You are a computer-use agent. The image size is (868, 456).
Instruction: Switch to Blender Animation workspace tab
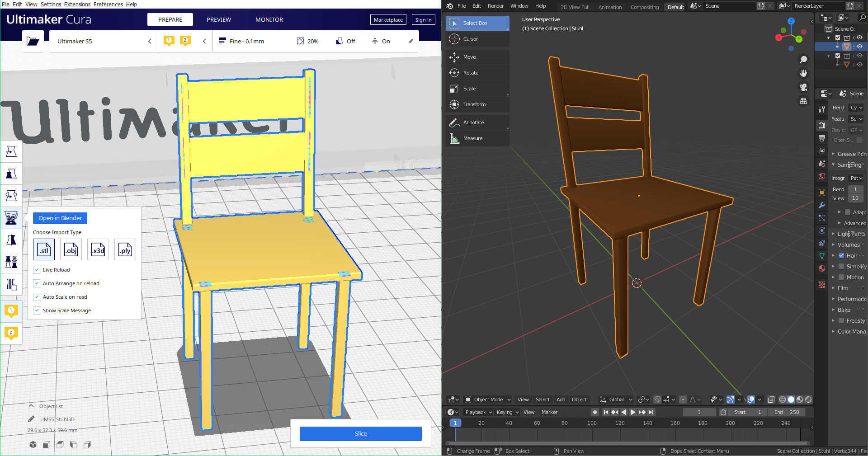coord(610,7)
